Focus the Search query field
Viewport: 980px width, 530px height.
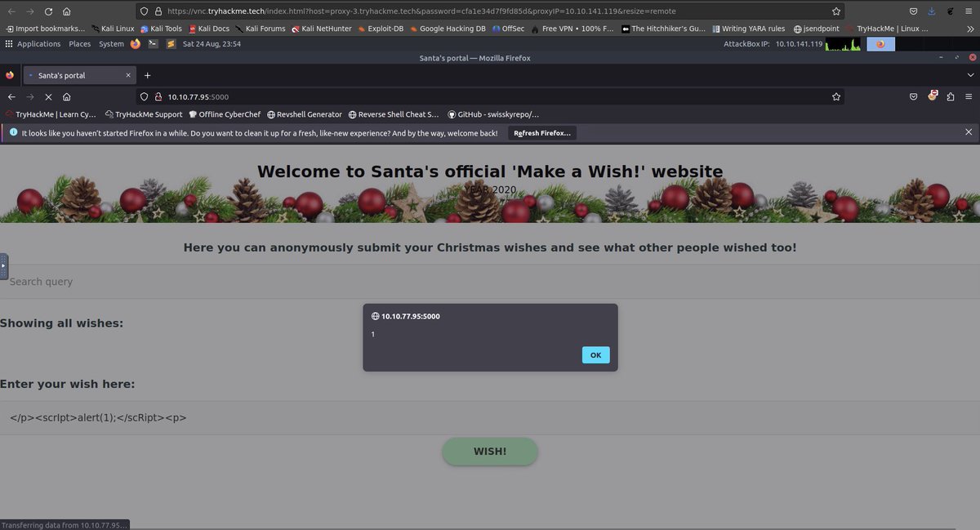click(490, 282)
